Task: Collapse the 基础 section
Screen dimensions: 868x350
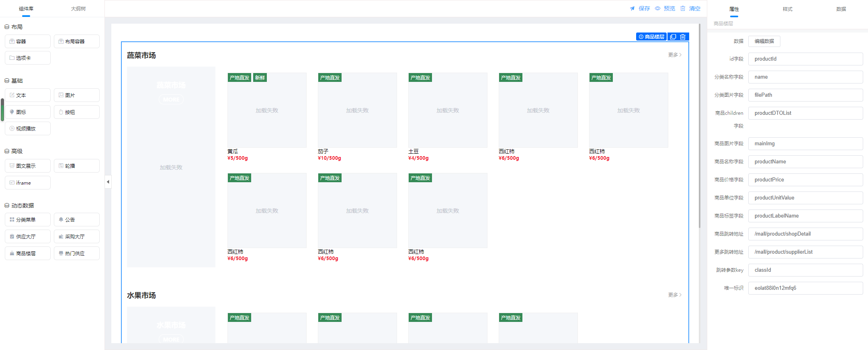Action: (x=14, y=81)
